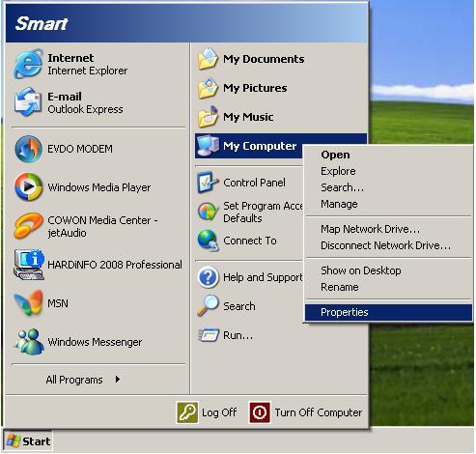The width and height of the screenshot is (476, 454).
Task: Click the My Music label
Action: (x=248, y=117)
